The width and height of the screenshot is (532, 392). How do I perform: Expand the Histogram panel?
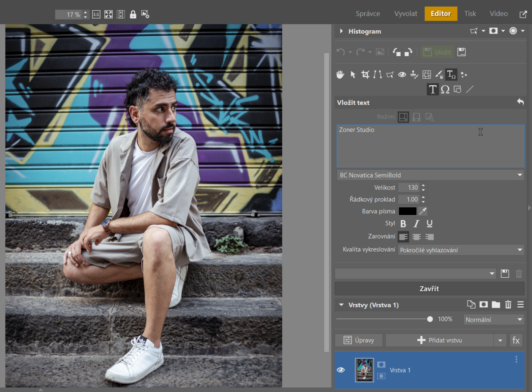[x=342, y=31]
